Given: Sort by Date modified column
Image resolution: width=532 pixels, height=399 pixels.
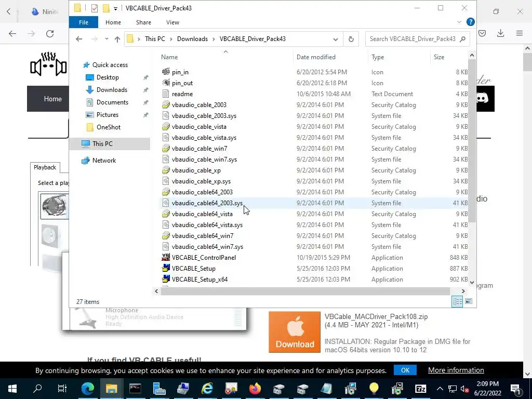Looking at the screenshot, I should click(316, 57).
